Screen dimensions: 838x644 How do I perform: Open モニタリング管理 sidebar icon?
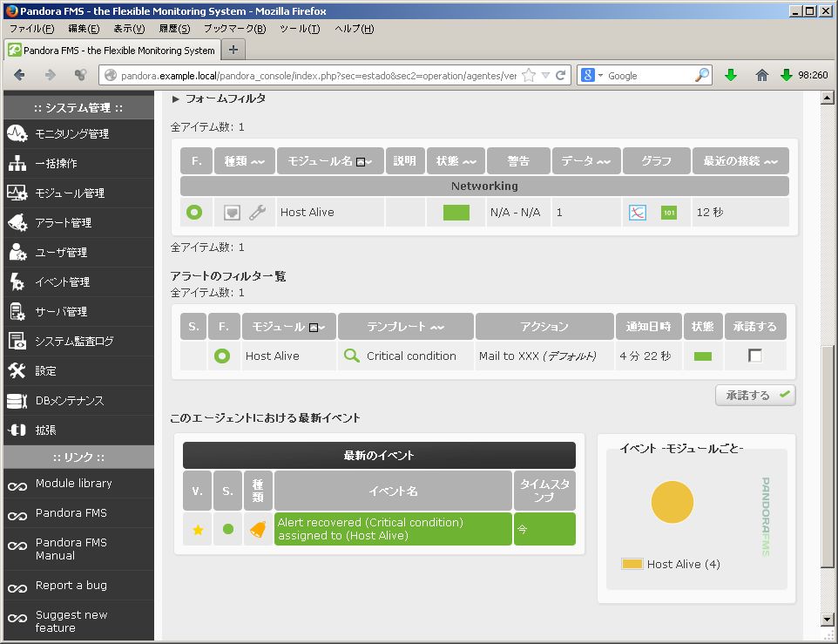17,133
